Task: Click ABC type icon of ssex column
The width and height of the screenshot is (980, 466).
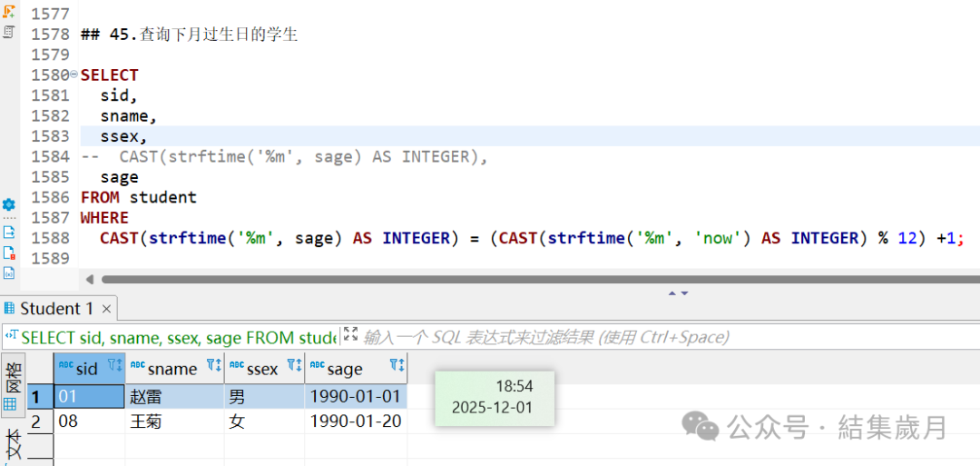Action: coord(237,364)
